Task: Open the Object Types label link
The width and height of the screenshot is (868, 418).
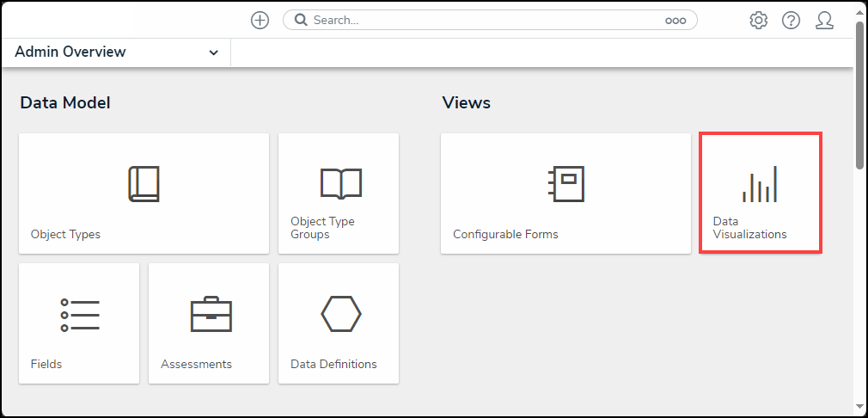Action: click(65, 234)
